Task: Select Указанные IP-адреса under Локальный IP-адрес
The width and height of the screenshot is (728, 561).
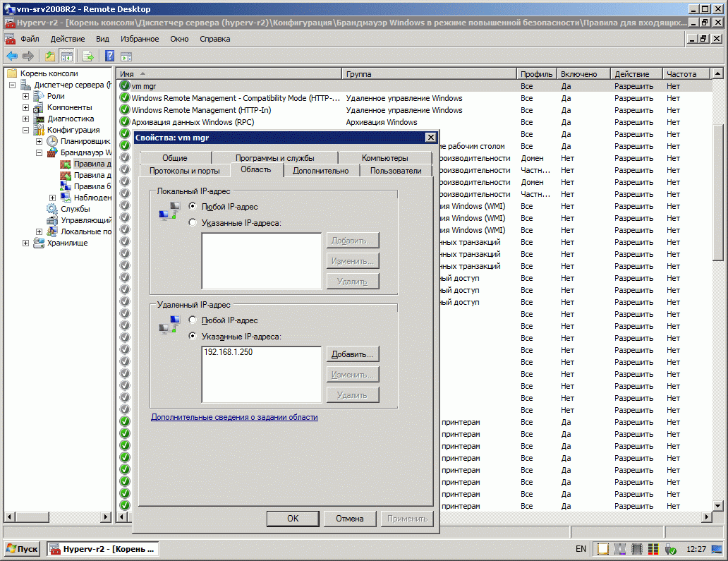Action: (193, 222)
